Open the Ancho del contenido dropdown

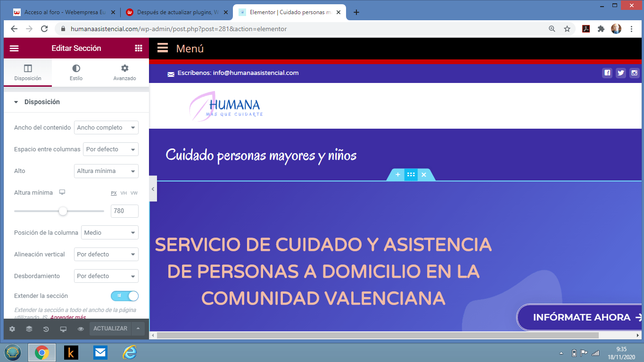coord(106,128)
